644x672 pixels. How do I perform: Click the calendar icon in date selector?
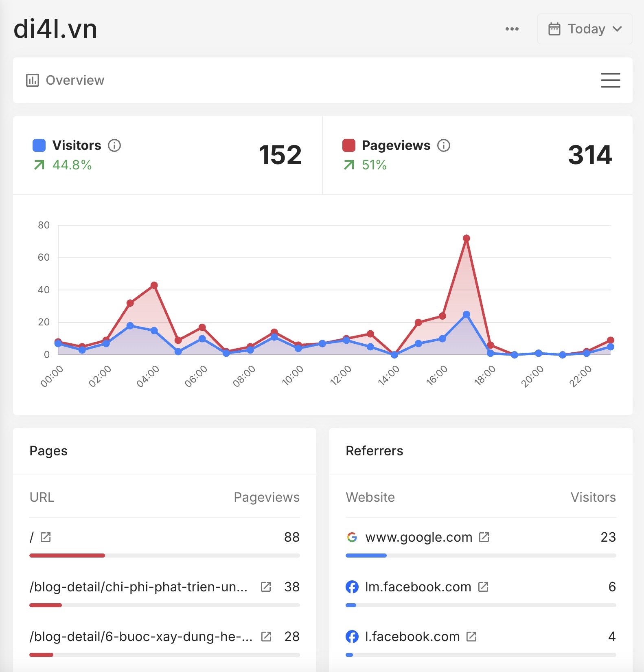pyautogui.click(x=554, y=29)
